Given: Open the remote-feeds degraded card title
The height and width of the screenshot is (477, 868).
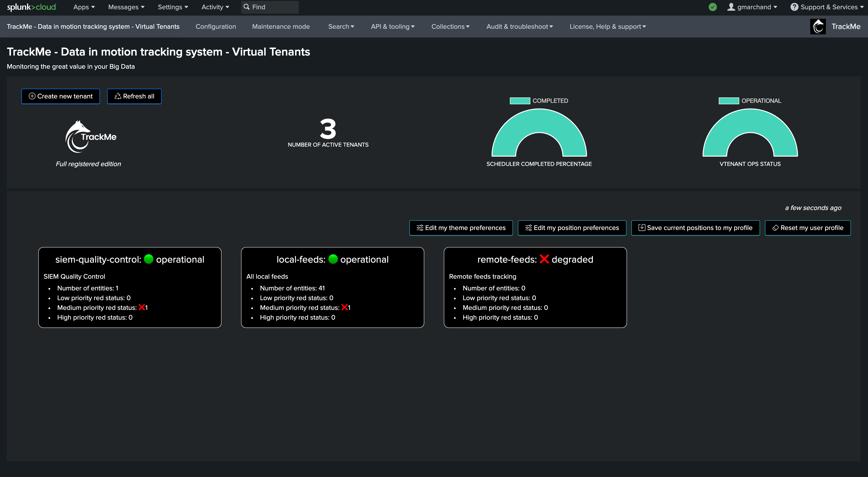Looking at the screenshot, I should (535, 259).
